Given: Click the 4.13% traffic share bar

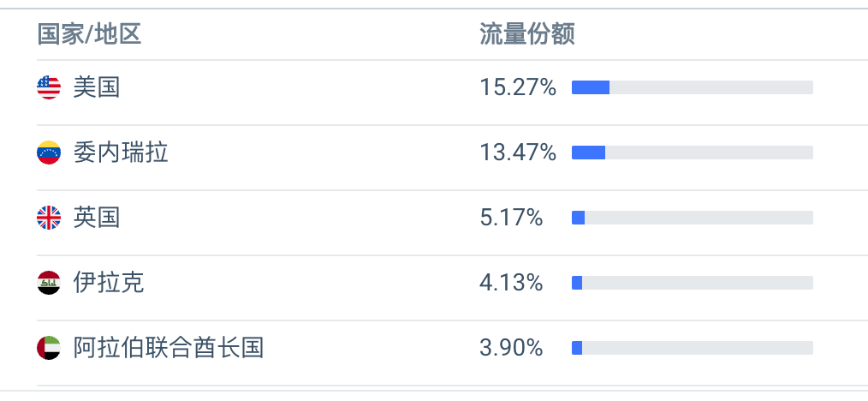Looking at the screenshot, I should pyautogui.click(x=692, y=283).
